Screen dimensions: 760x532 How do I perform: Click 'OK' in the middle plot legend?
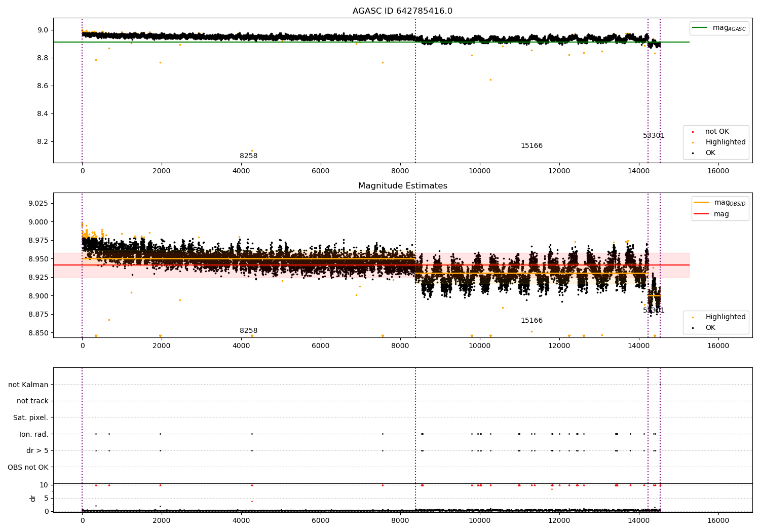pos(710,328)
